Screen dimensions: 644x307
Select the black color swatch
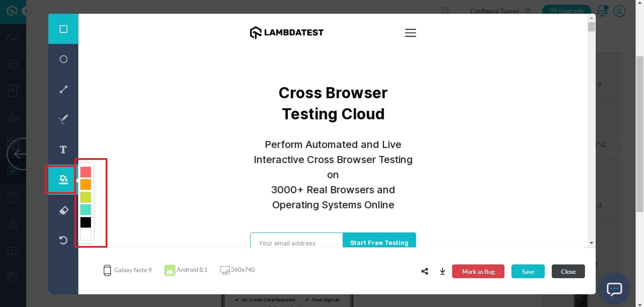tap(86, 222)
